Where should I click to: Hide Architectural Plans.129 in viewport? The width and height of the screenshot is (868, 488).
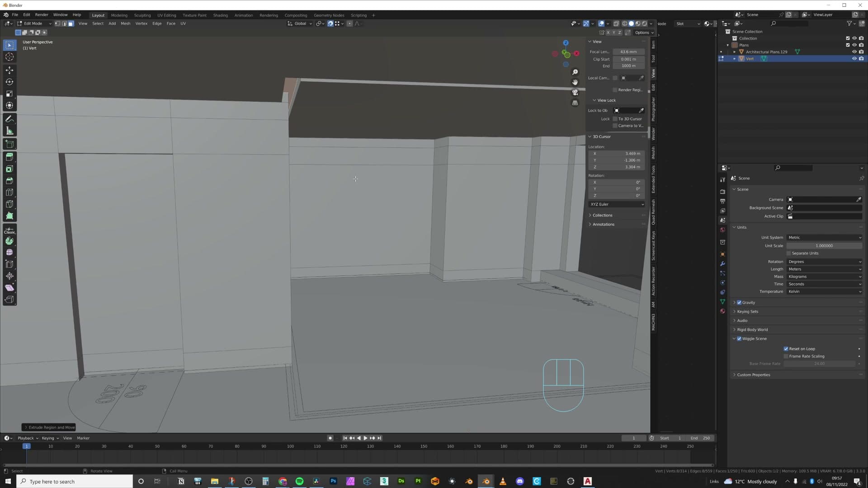(854, 52)
